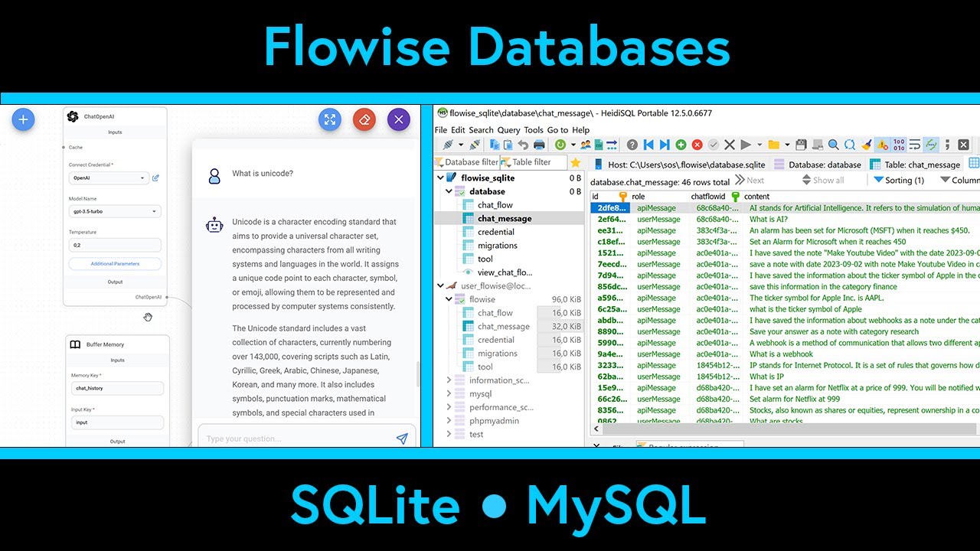Click the favorites star icon by Table filter

(x=575, y=162)
